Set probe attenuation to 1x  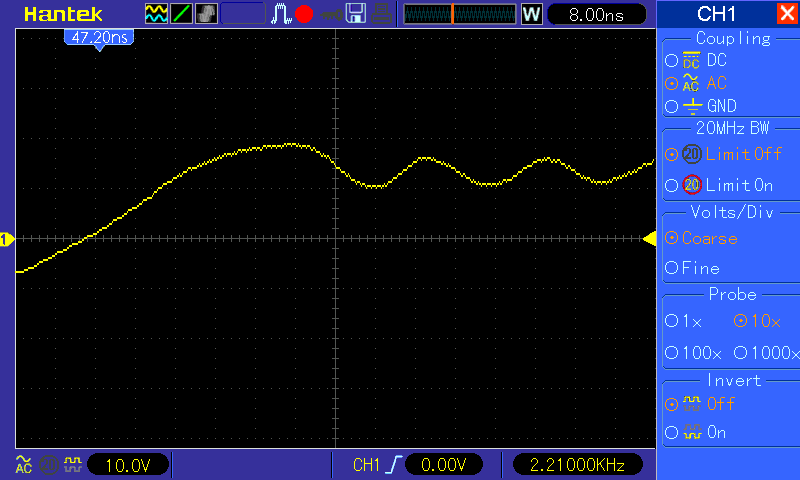tap(671, 321)
